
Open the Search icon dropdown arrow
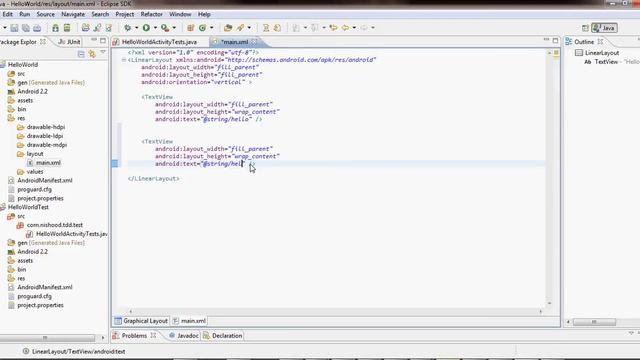coord(249,28)
